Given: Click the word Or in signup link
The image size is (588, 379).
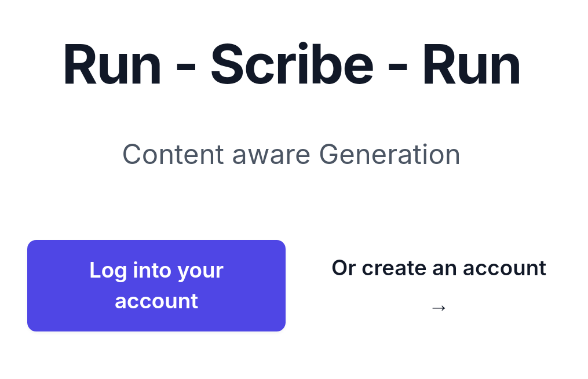Looking at the screenshot, I should coord(344,268).
